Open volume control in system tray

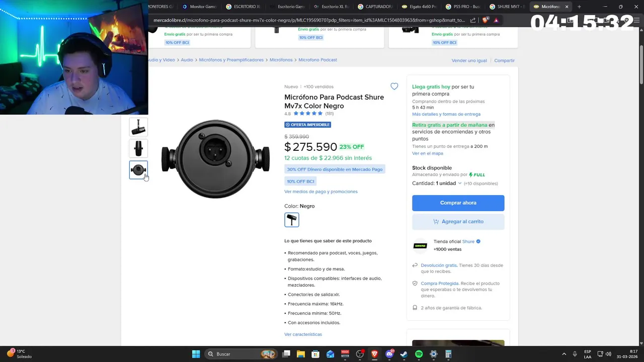pyautogui.click(x=608, y=354)
